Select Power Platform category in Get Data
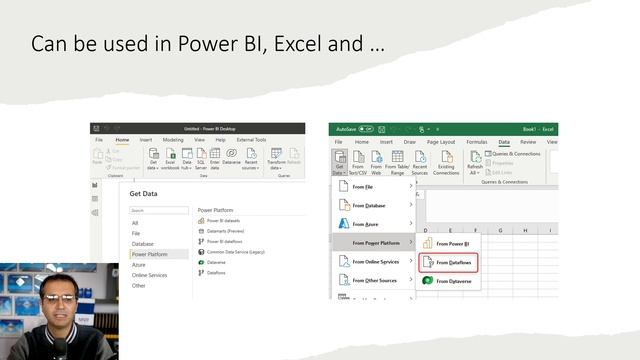 [x=159, y=254]
